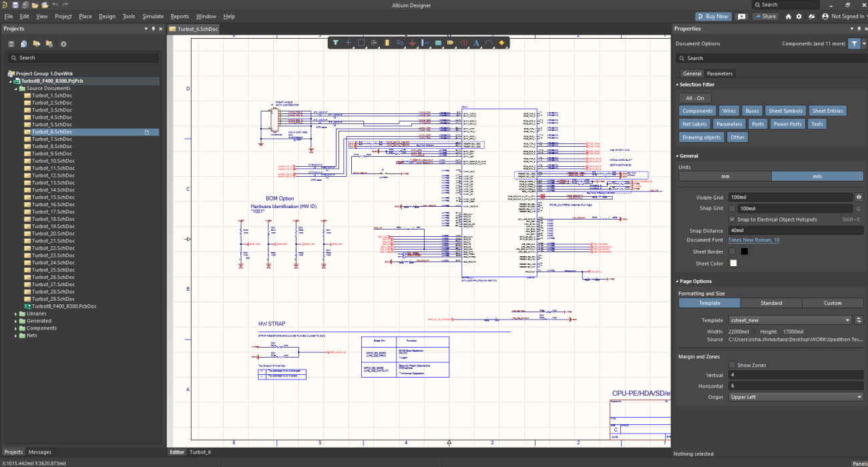The height and width of the screenshot is (467, 868).
Task: Select the Place Port icon
Action: 451,43
